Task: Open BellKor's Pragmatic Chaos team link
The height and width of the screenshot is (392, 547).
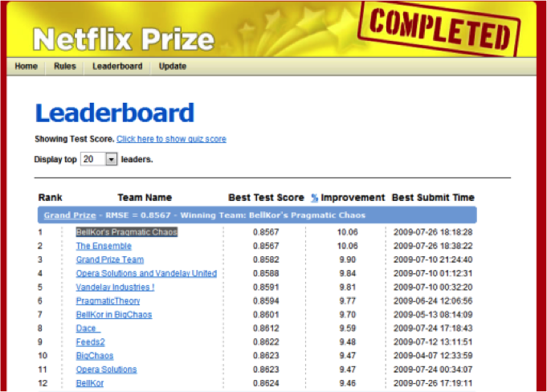Action: point(126,232)
